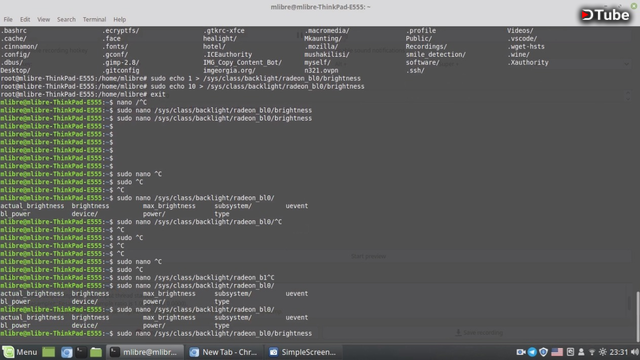The height and width of the screenshot is (360, 640).
Task: Click 'n321.ovpn' file entry
Action: [x=321, y=70]
